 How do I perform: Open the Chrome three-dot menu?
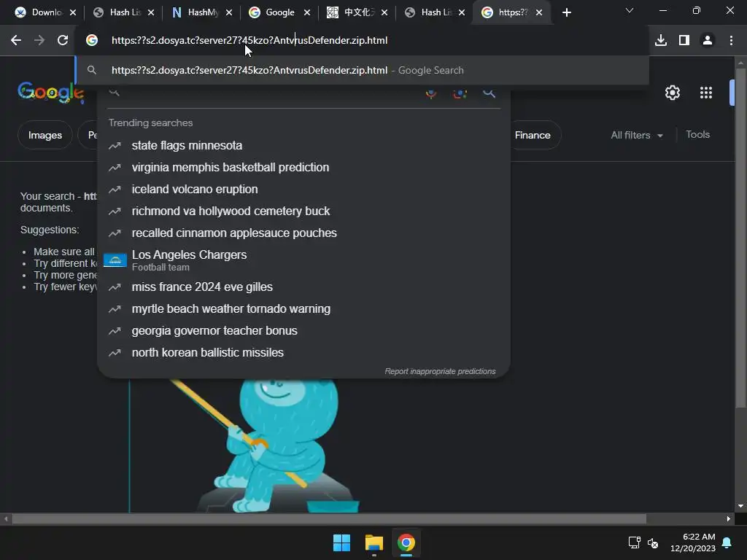[x=731, y=41]
